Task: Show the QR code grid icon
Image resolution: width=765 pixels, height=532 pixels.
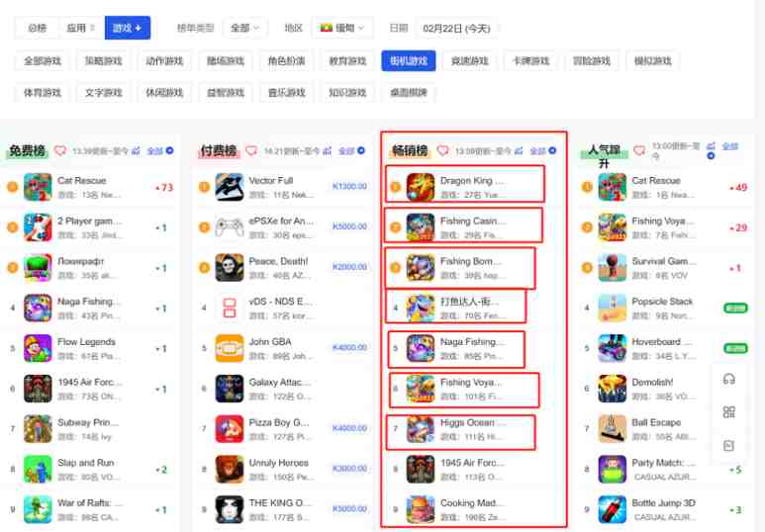Action: 729,412
